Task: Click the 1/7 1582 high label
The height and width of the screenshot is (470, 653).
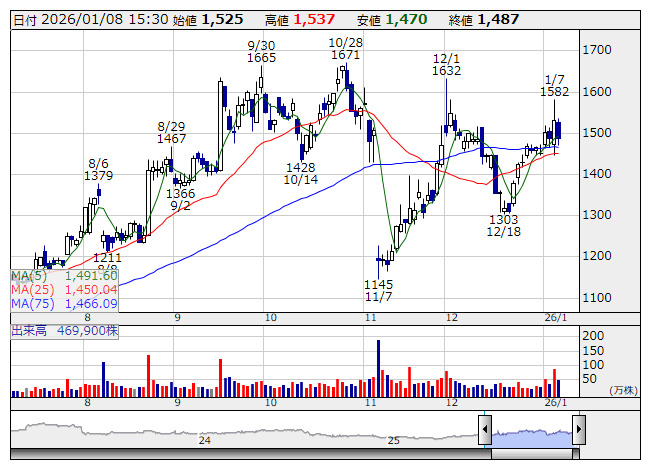Action: pyautogui.click(x=554, y=85)
